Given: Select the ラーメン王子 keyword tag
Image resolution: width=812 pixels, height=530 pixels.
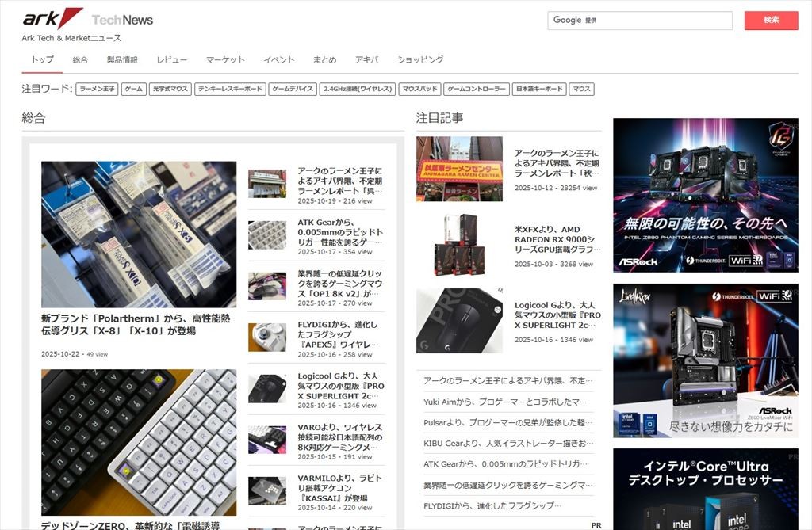Looking at the screenshot, I should tap(97, 90).
